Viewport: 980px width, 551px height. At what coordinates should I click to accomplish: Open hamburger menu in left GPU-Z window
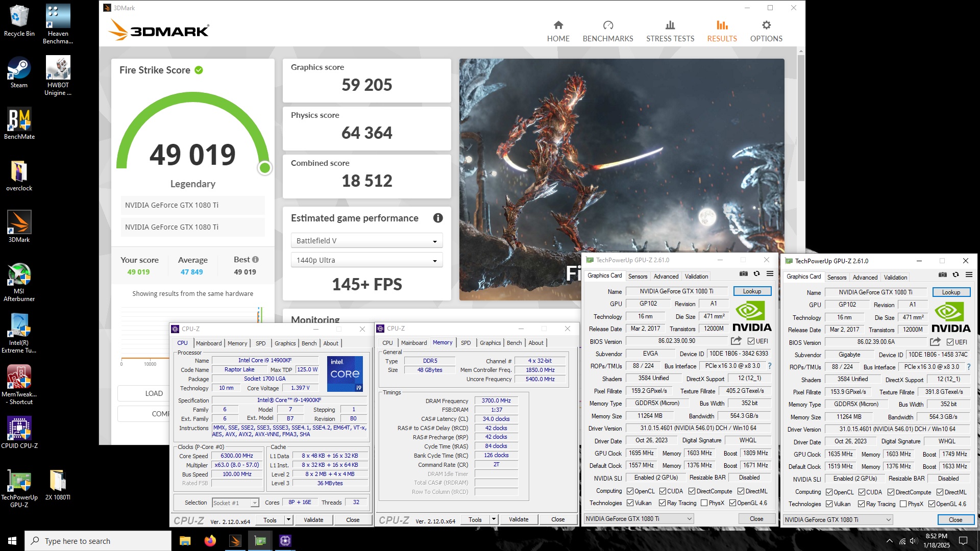pos(770,274)
